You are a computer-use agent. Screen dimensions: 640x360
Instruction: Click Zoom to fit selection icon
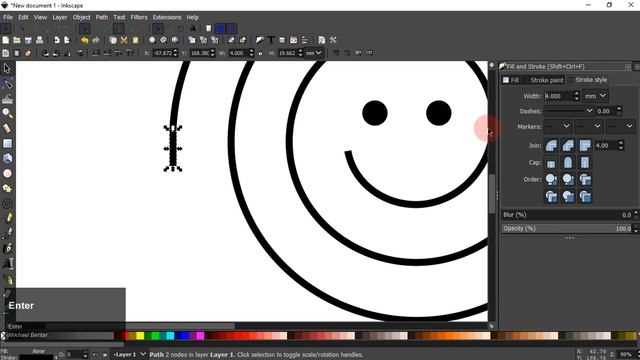pyautogui.click(x=152, y=40)
